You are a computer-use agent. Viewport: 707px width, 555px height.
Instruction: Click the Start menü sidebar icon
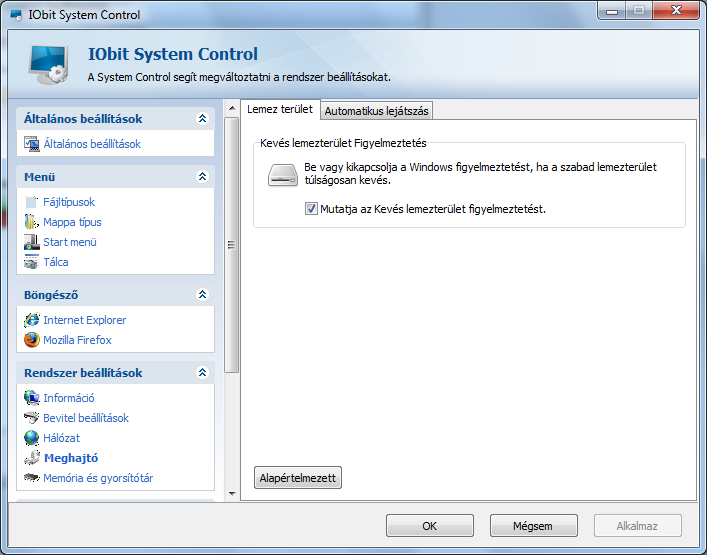point(32,242)
